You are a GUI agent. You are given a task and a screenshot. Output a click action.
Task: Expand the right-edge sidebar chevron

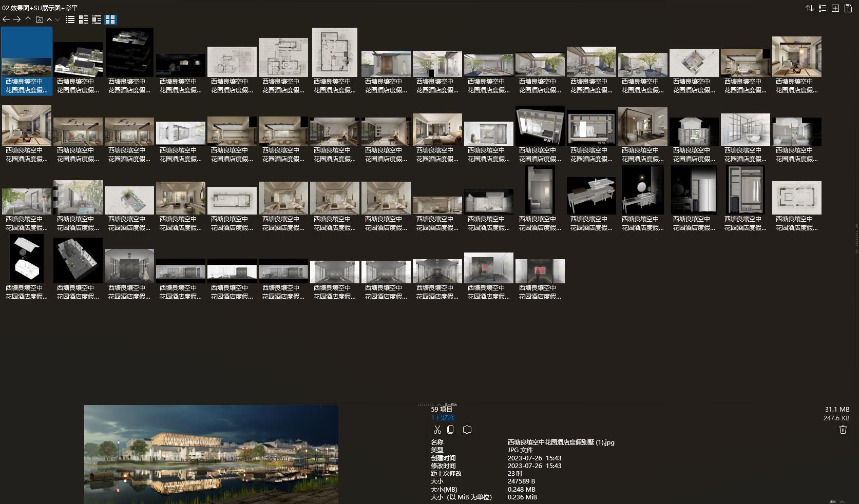click(856, 224)
